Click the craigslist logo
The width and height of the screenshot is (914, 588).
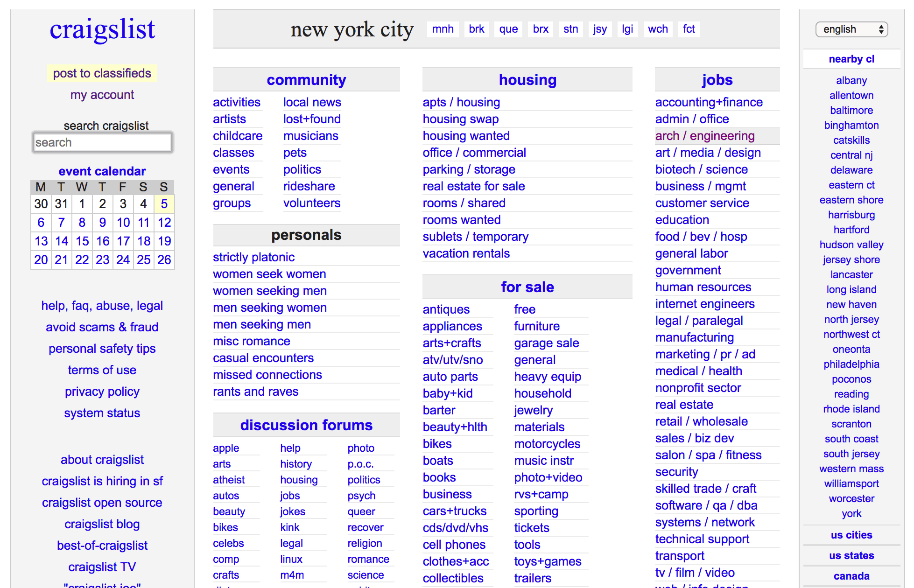point(102,29)
